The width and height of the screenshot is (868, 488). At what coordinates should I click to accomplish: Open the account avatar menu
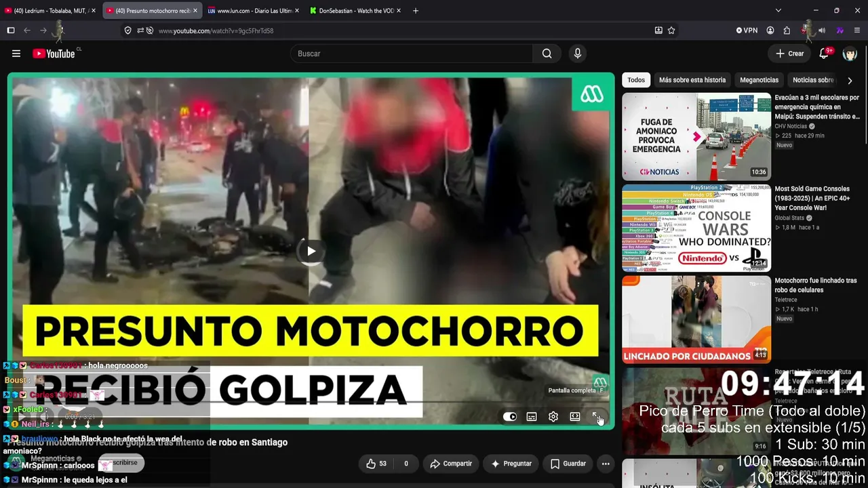pos(850,54)
